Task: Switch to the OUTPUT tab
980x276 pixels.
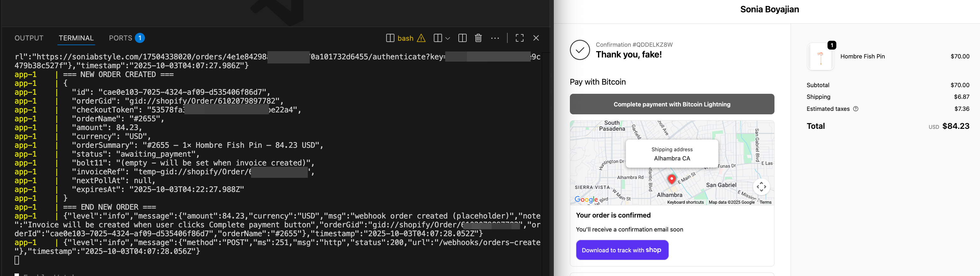Action: pyautogui.click(x=29, y=38)
